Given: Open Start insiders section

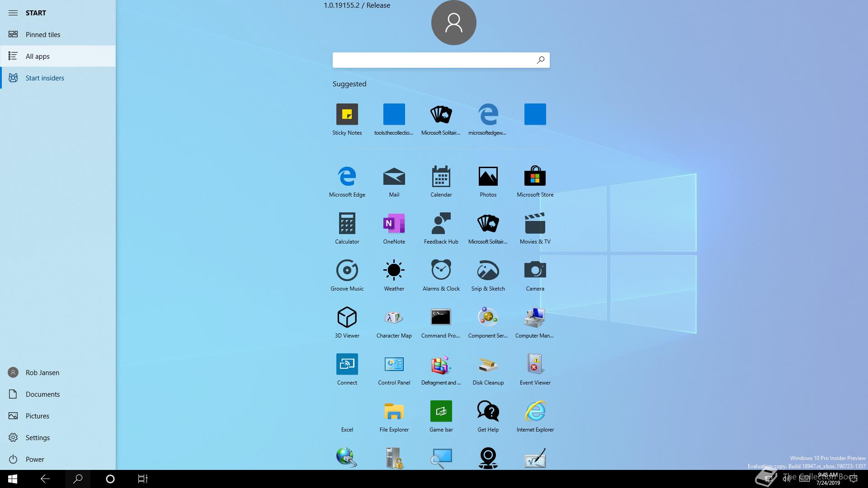Looking at the screenshot, I should click(58, 78).
